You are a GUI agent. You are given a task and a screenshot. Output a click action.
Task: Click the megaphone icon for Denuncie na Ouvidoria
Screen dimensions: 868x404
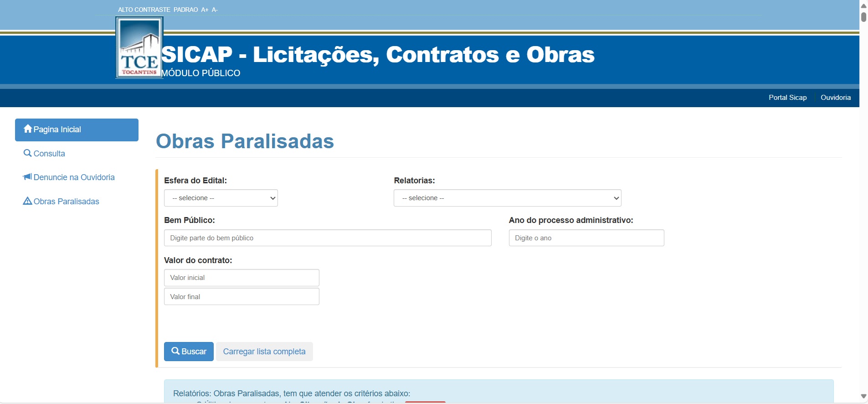(x=27, y=177)
